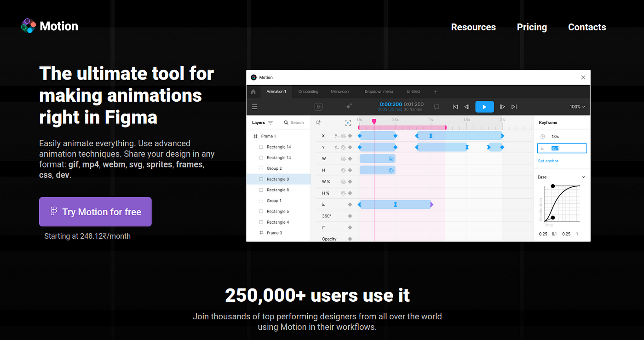Step forward one frame
Screen dimensions: 644x340
tap(502, 107)
